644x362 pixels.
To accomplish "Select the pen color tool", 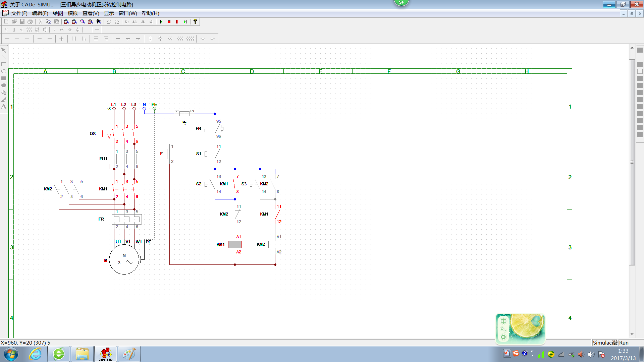I will [x=4, y=99].
